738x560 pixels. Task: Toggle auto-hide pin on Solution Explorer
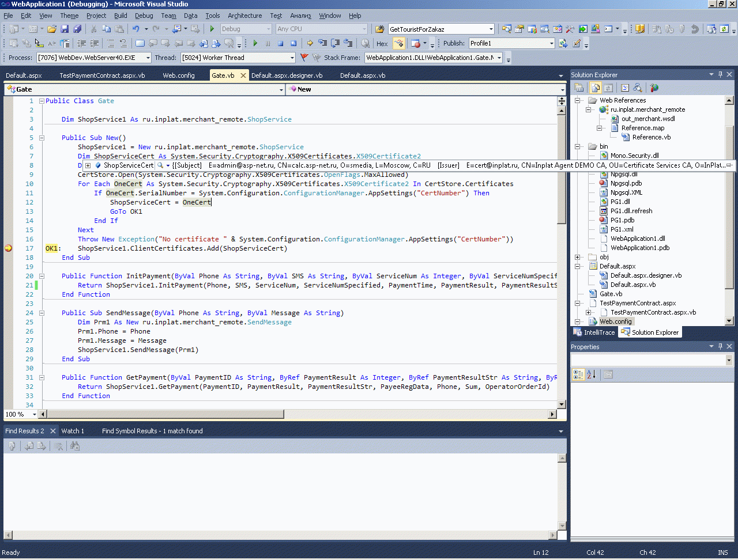(x=720, y=75)
